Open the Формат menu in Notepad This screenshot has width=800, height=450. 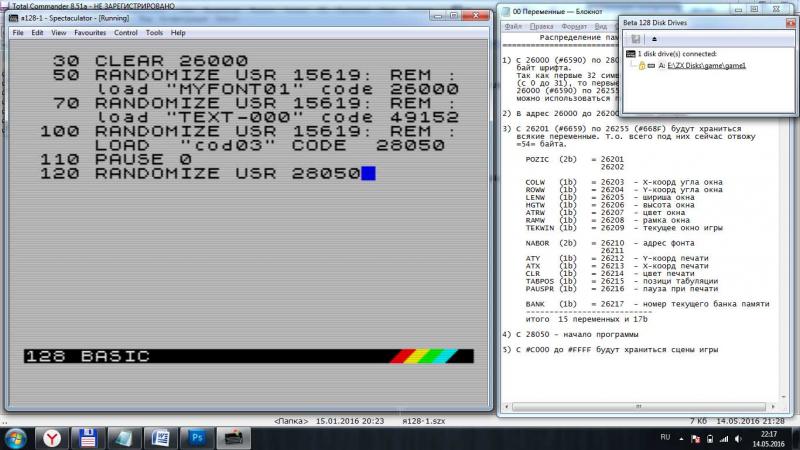[x=574, y=25]
